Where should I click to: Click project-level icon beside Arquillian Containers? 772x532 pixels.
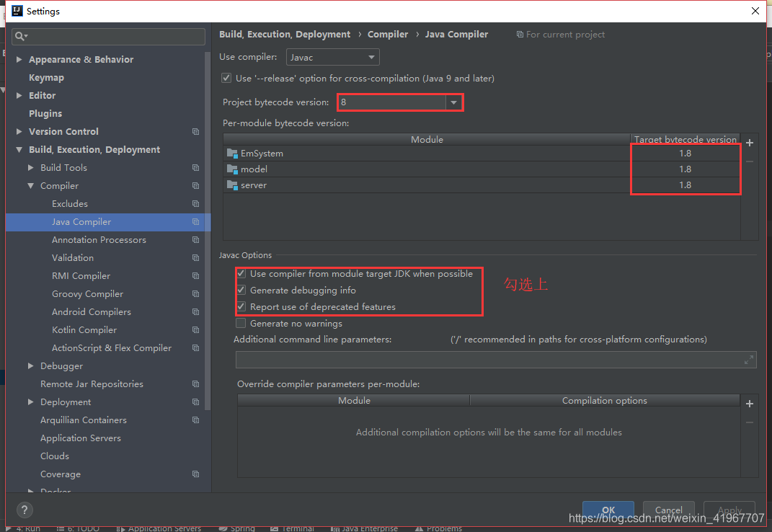point(195,420)
